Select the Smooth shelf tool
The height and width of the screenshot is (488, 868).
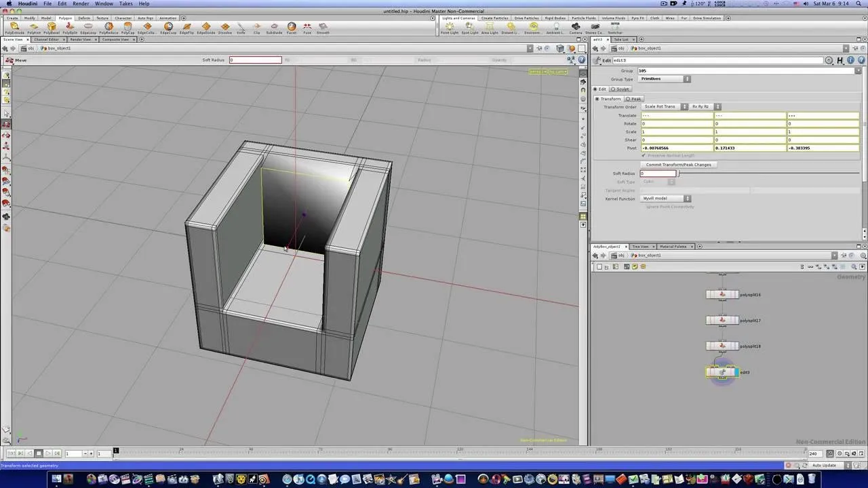coord(323,28)
